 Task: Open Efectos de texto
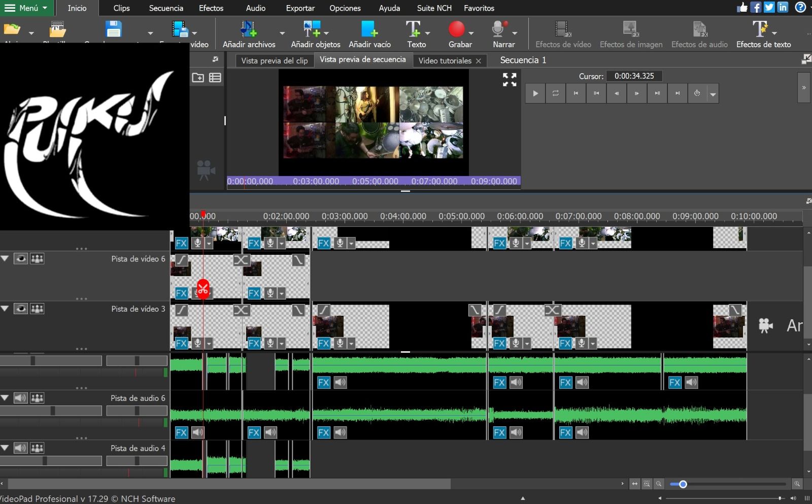[760, 29]
